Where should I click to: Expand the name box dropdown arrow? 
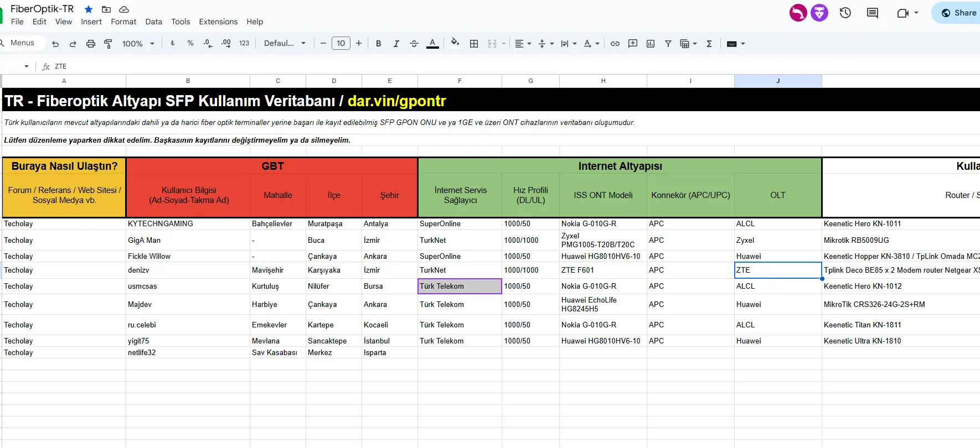(26, 66)
